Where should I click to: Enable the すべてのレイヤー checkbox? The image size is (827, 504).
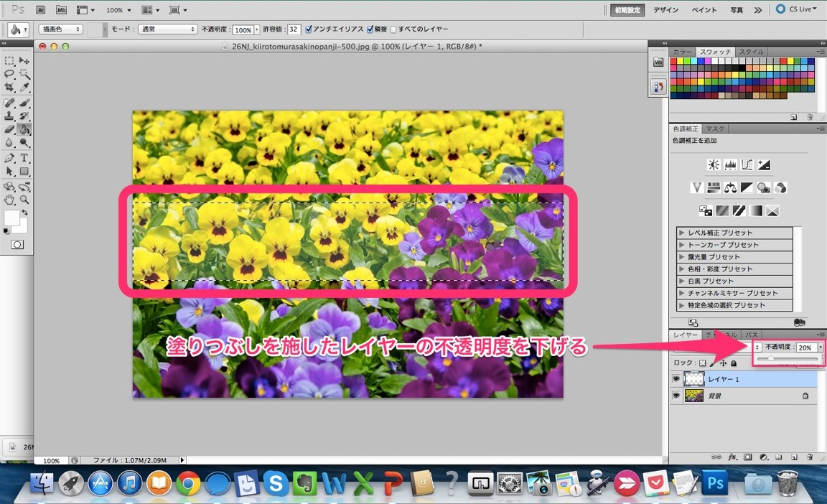click(x=393, y=29)
